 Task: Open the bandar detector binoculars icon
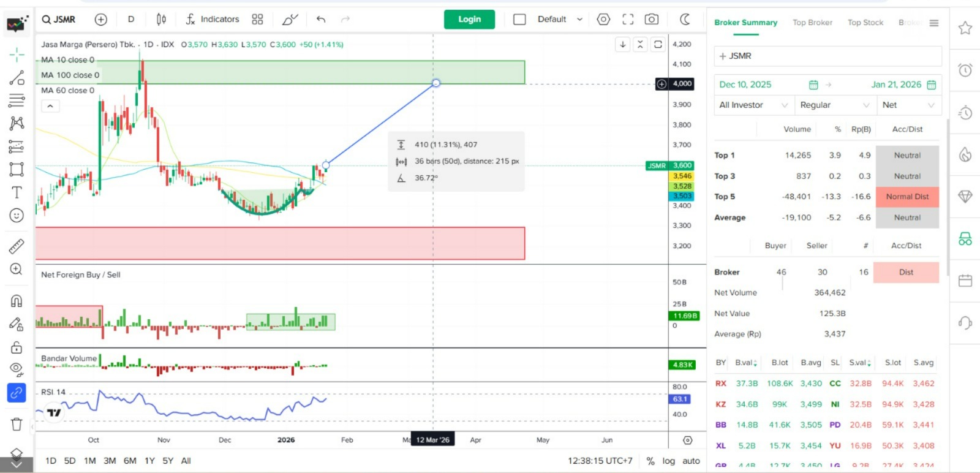(965, 238)
